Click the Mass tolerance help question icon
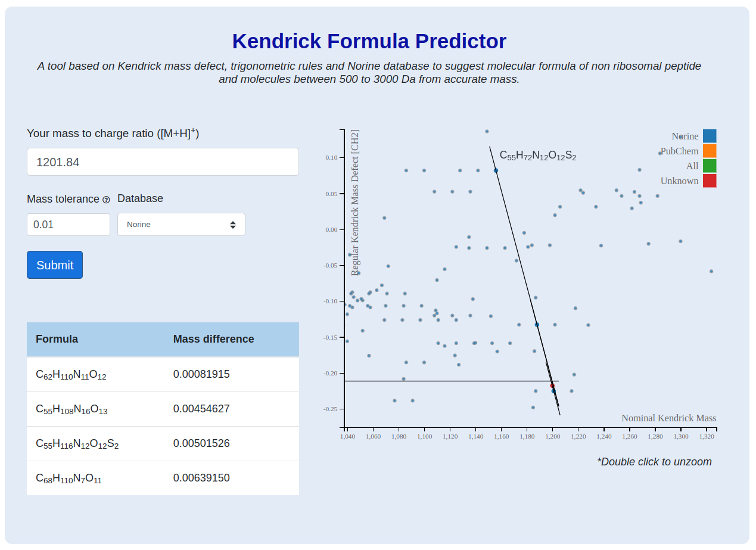This screenshot has height=550, width=756. click(x=106, y=200)
